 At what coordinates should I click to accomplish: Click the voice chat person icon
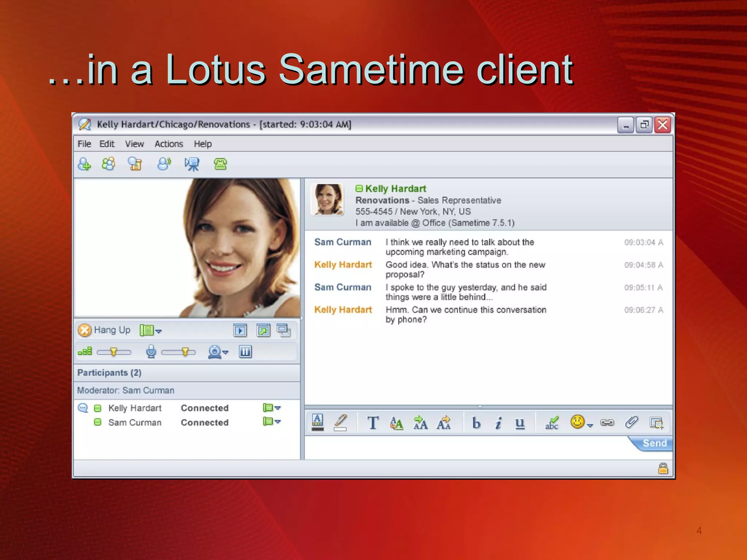(x=164, y=164)
